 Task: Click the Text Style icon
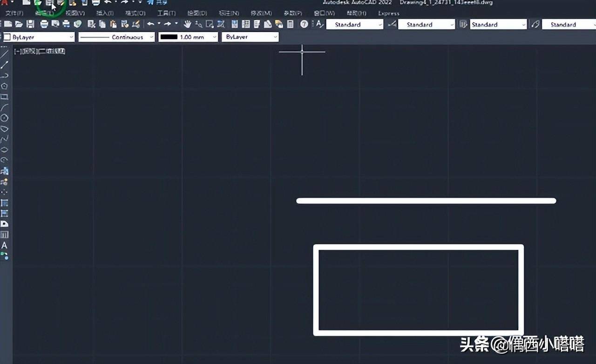tap(319, 24)
